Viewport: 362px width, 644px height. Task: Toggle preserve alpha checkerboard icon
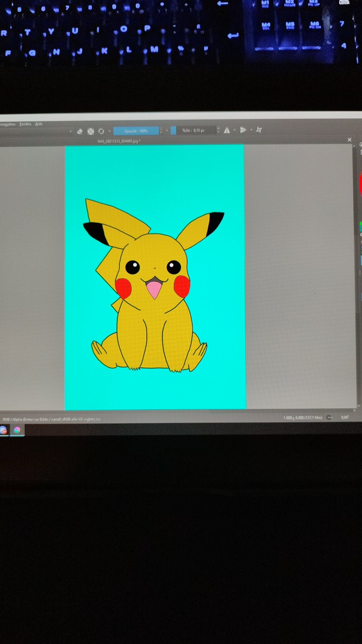[91, 131]
